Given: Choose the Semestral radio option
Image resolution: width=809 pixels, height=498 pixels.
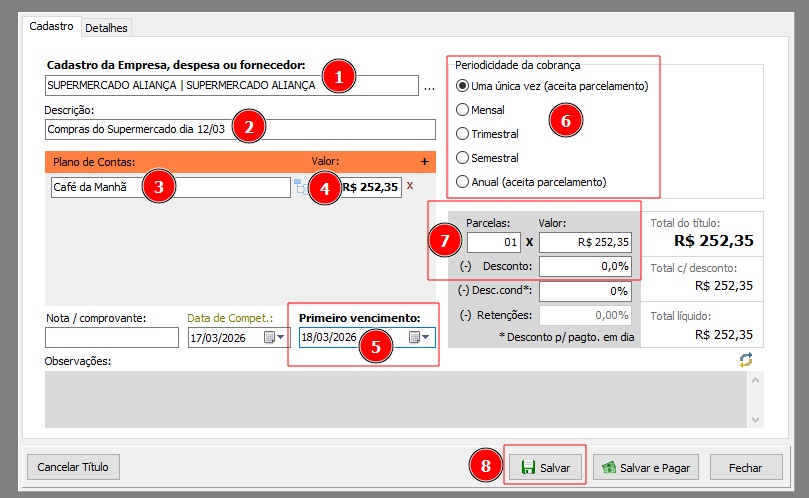Looking at the screenshot, I should (x=462, y=158).
